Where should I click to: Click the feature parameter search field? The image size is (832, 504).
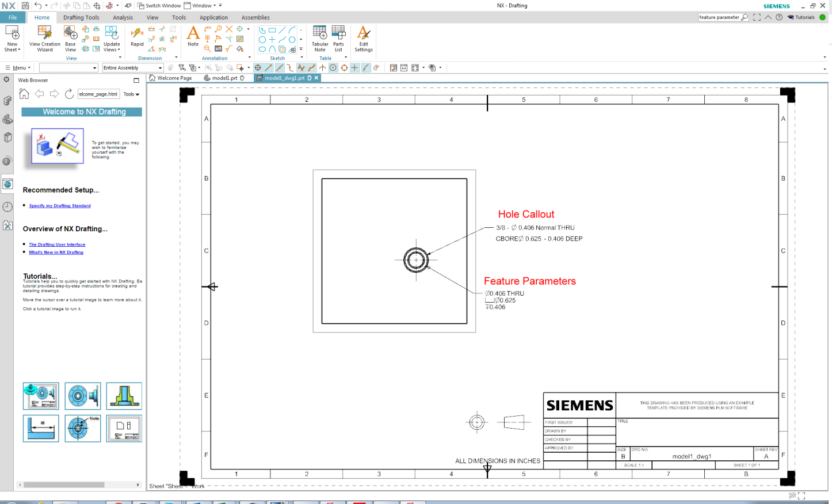(719, 17)
